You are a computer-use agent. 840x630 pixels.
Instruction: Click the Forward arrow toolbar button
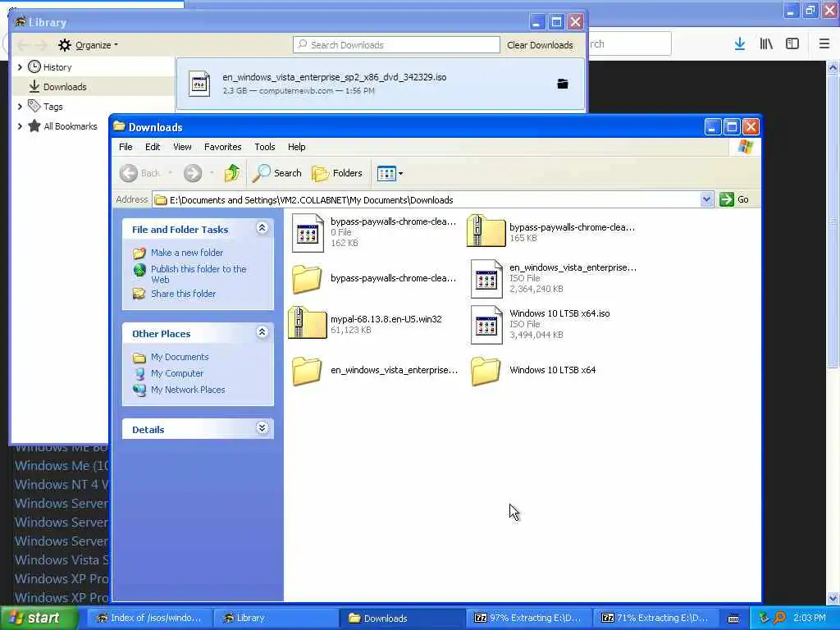[x=193, y=173]
